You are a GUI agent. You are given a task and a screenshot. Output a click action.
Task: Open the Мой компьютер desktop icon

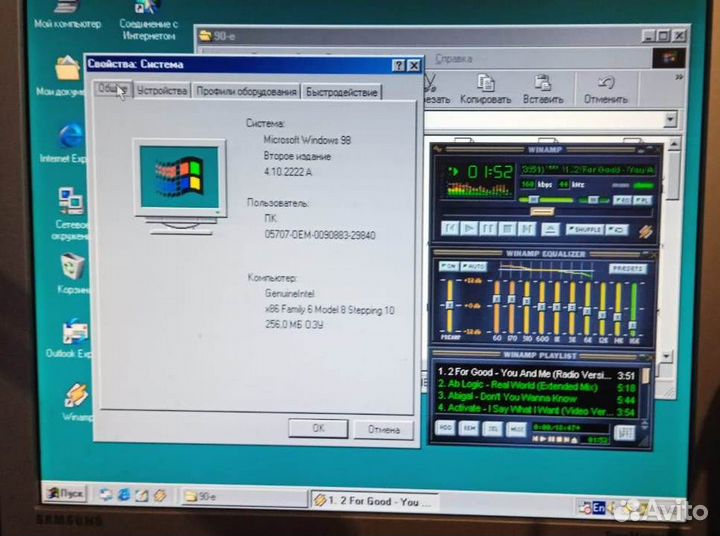[68, 15]
